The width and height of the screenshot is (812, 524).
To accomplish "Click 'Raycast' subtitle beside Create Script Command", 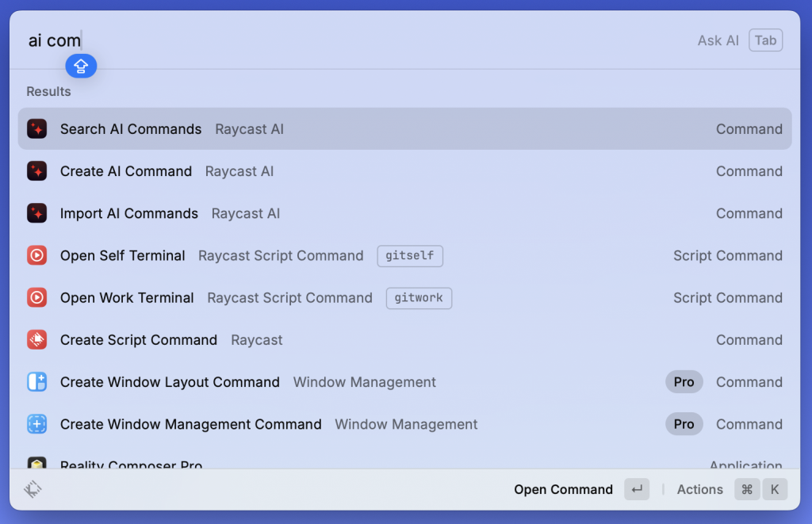I will coord(257,339).
